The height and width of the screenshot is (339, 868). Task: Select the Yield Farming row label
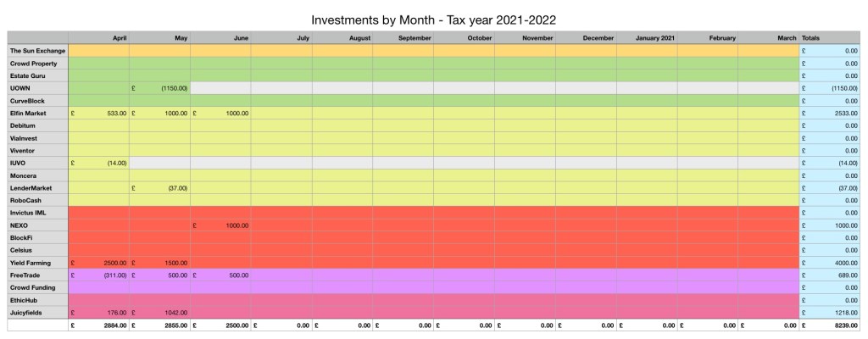37,263
